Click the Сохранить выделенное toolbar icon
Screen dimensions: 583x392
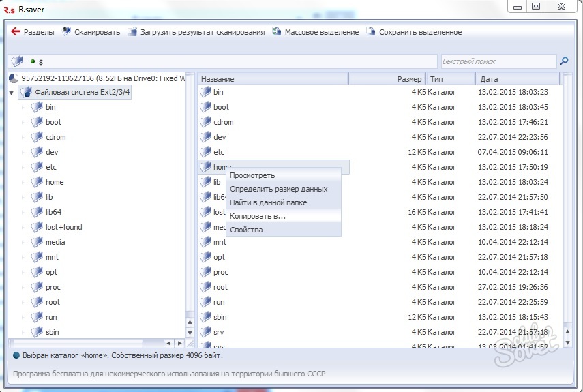click(371, 32)
